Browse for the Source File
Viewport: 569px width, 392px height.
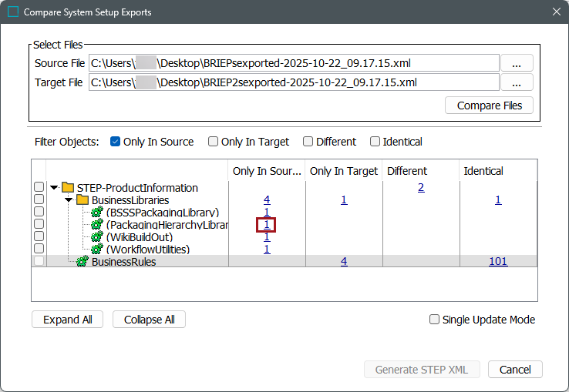coord(517,63)
